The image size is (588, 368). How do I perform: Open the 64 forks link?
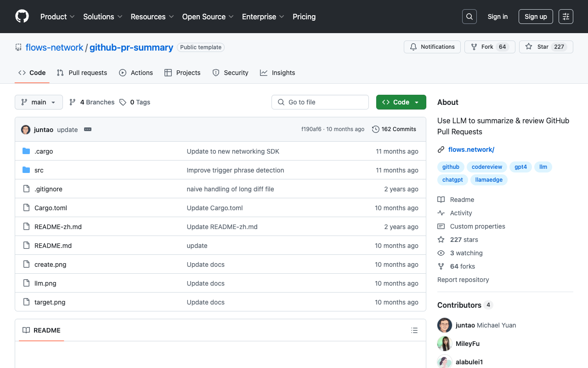tap(463, 266)
